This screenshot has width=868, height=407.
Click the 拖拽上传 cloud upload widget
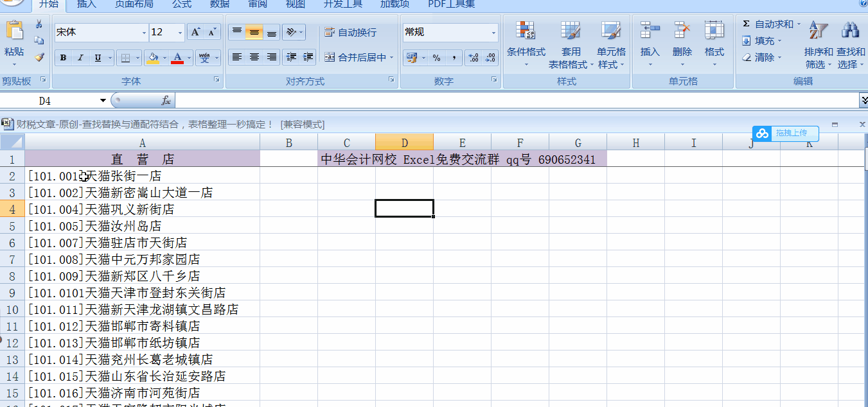pyautogui.click(x=786, y=134)
